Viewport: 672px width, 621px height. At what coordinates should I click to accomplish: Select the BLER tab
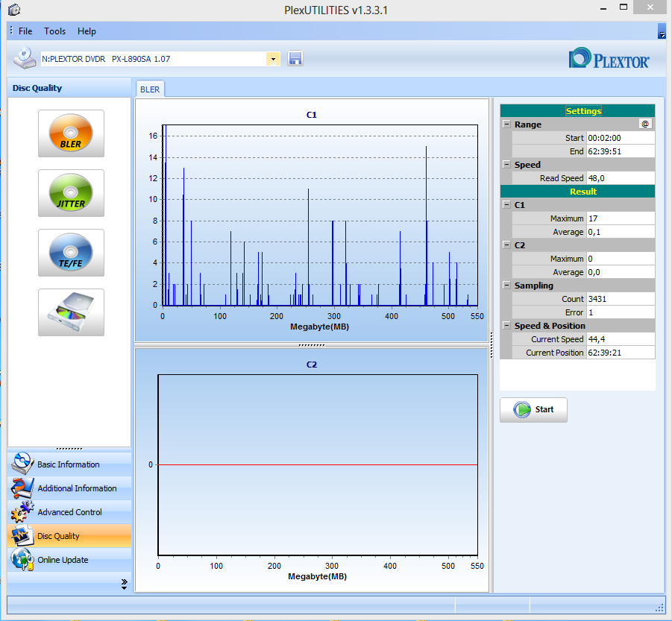click(150, 89)
